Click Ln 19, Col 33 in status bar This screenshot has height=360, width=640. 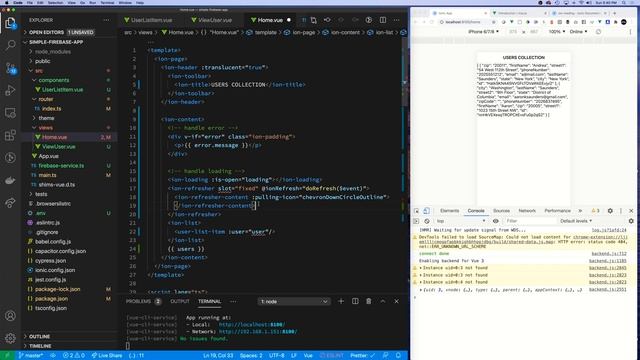218,356
